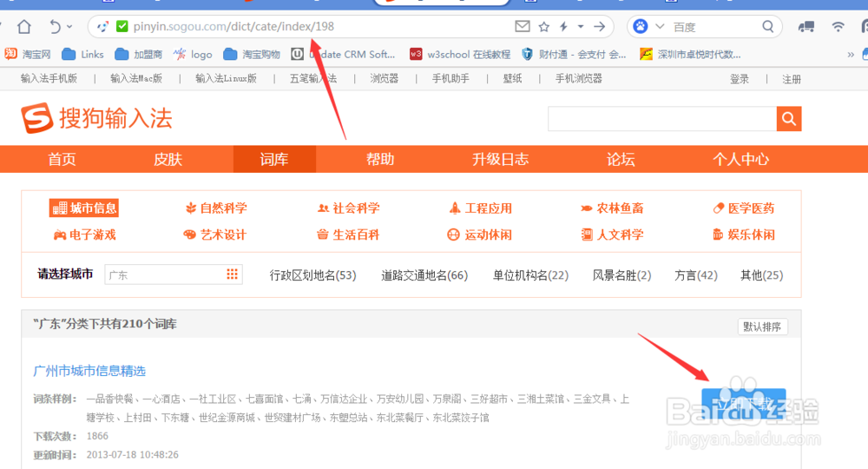Click the Baidu search input field
The width and height of the screenshot is (868, 469).
714,27
